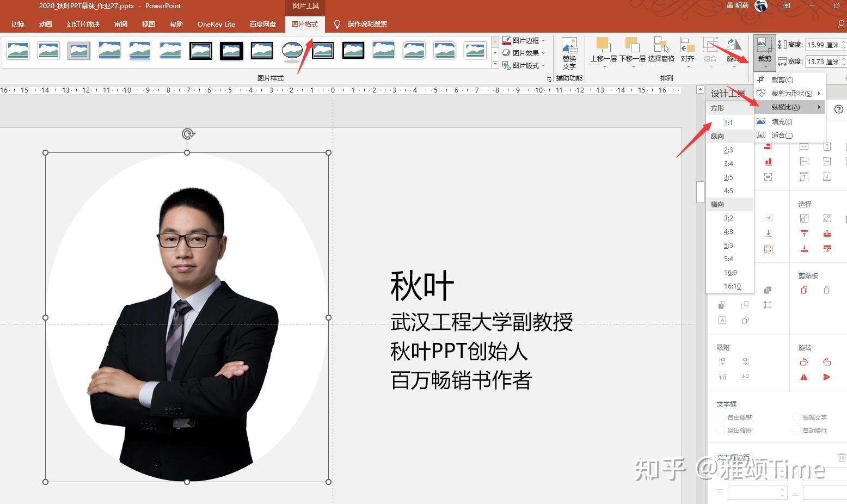Click the 高度 height stepper arrows
Screen dimensions: 847x504
pos(844,45)
